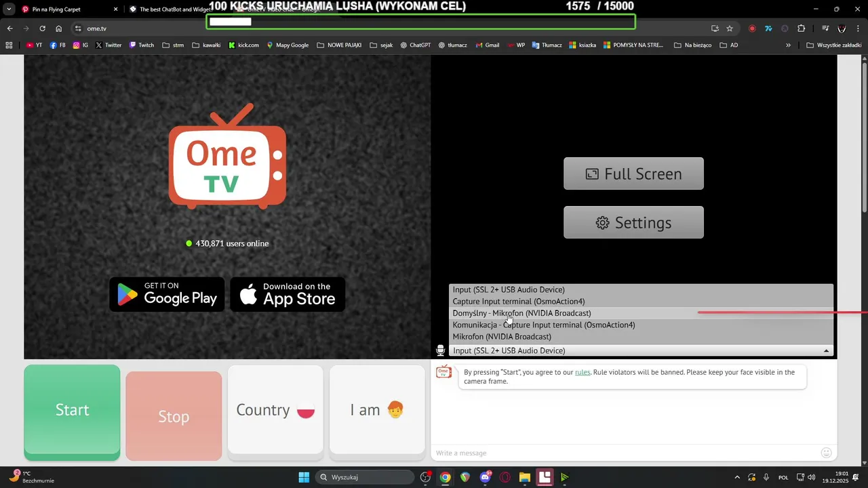Choose Domyślny - Mikrofon (NVIDIA Broadcast)
Screen dimensions: 868x488
(x=641, y=313)
